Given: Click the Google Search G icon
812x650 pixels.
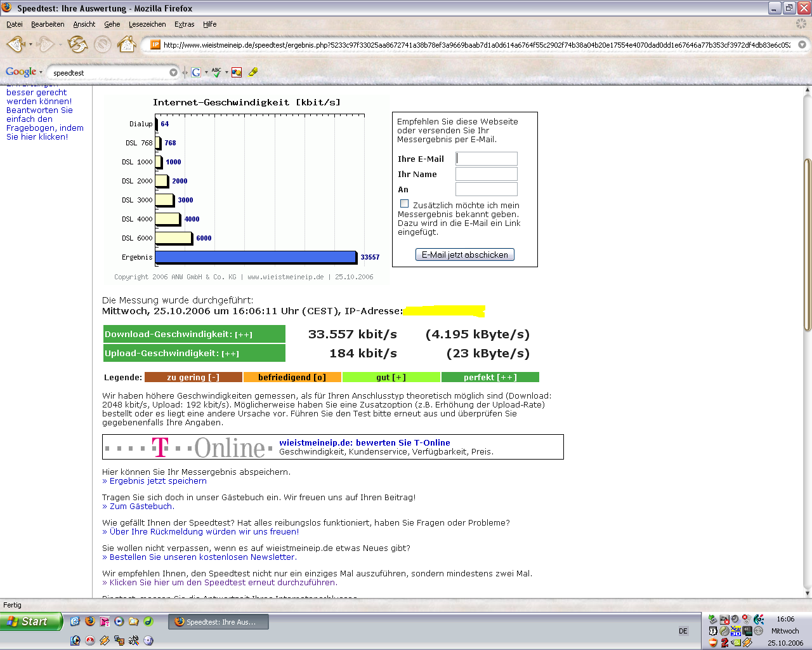Looking at the screenshot, I should (196, 72).
